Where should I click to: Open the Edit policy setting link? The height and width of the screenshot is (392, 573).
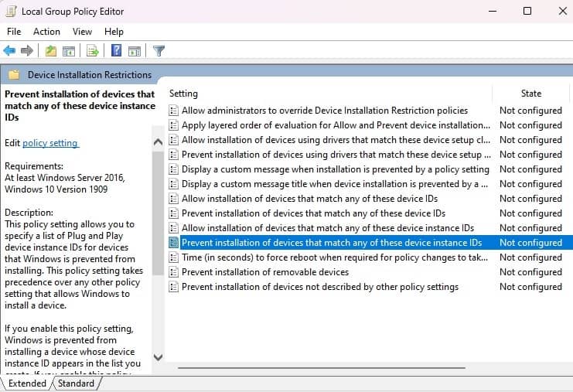(50, 143)
